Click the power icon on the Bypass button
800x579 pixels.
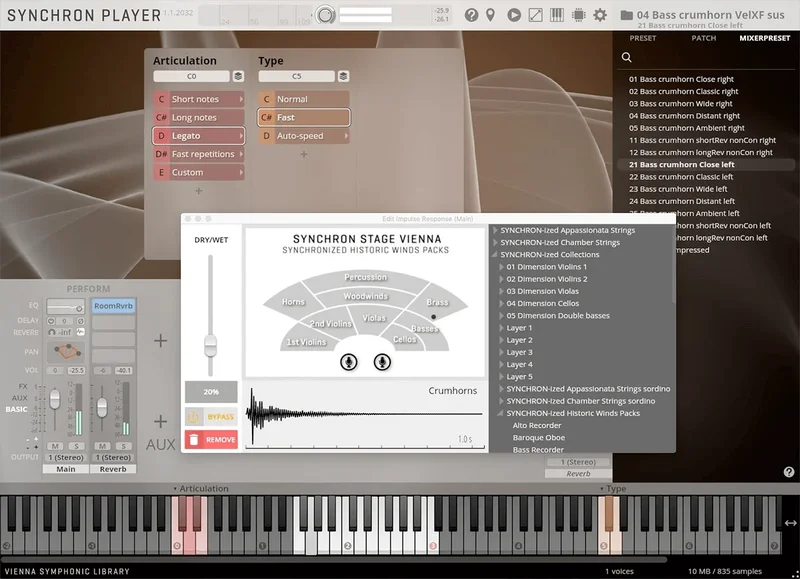[193, 417]
